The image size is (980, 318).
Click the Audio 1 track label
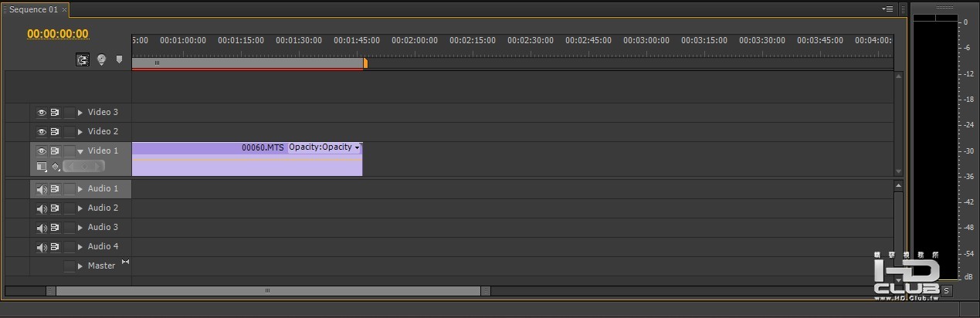[x=103, y=188]
